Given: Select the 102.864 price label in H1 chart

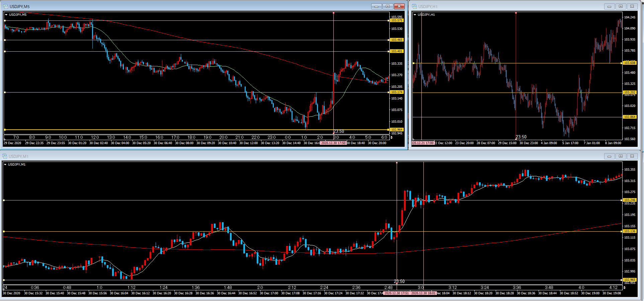Looking at the screenshot, I should click(x=630, y=117).
